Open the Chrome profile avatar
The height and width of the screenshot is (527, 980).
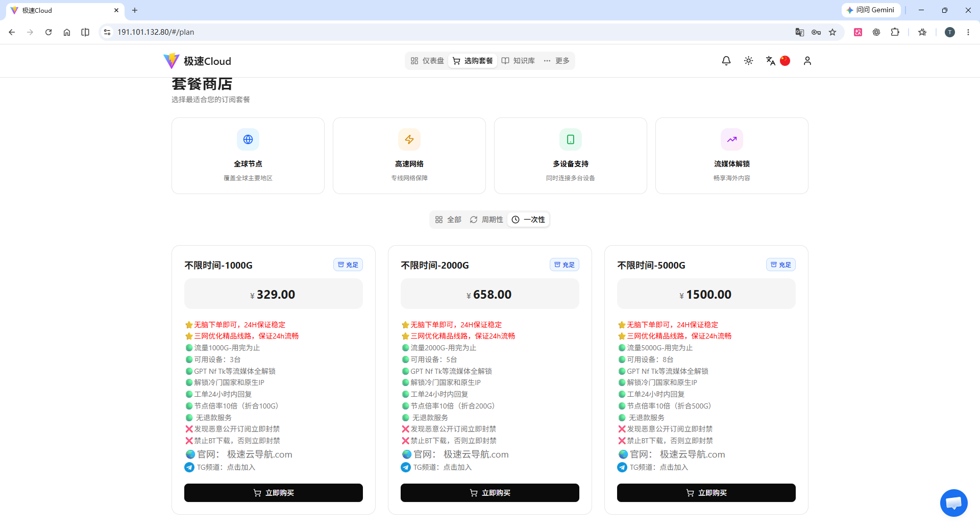pos(950,32)
